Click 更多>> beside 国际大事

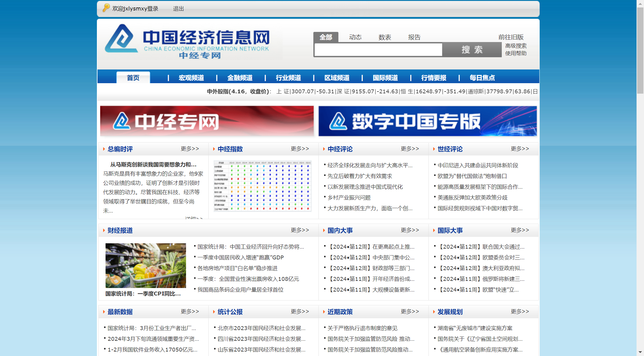pos(520,230)
